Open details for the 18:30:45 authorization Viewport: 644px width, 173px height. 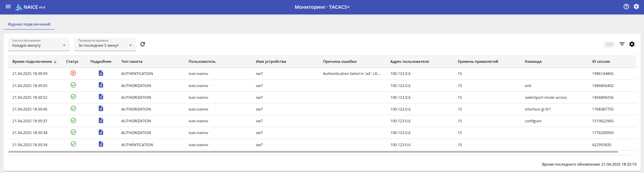pyautogui.click(x=101, y=109)
